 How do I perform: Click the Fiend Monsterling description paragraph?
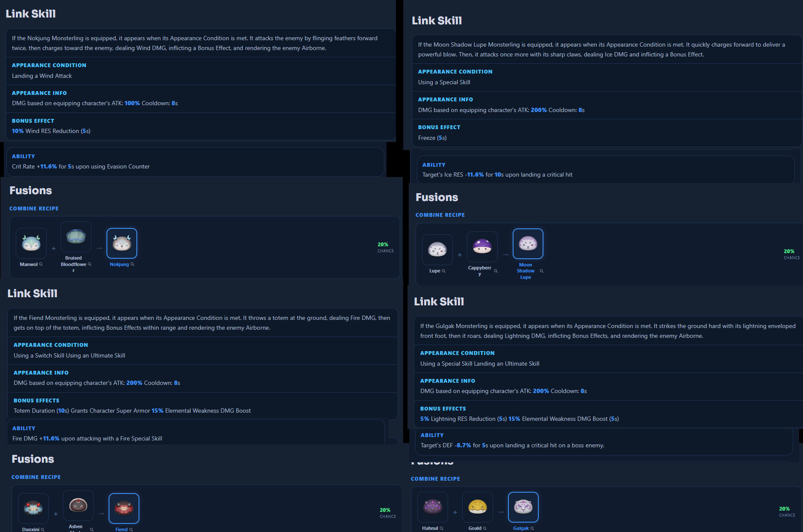(202, 323)
